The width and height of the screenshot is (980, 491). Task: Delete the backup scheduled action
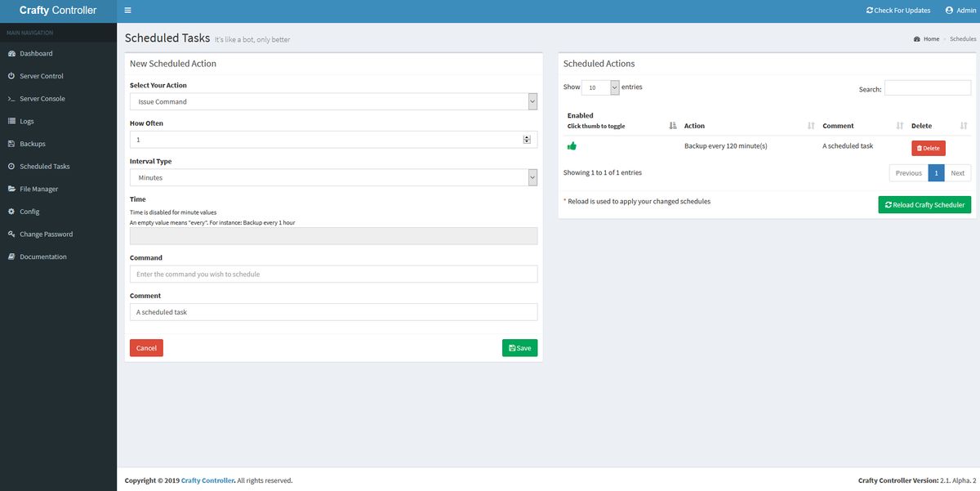928,147
